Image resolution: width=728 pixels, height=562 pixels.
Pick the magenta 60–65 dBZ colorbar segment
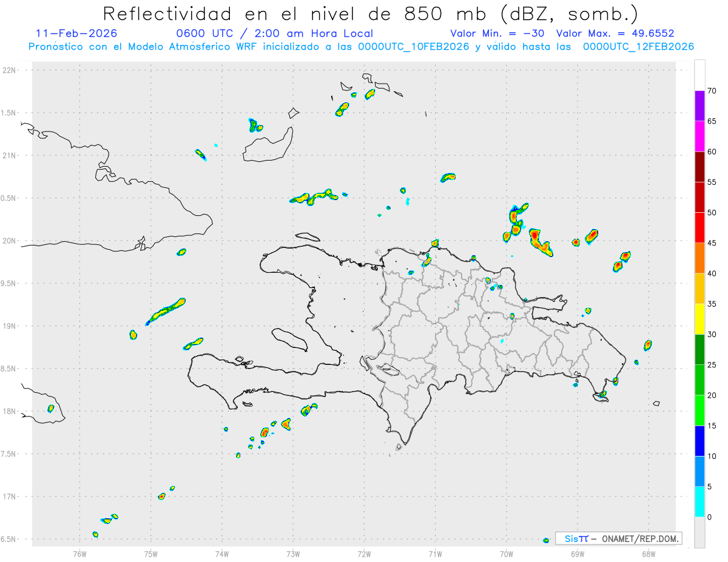[x=699, y=137]
